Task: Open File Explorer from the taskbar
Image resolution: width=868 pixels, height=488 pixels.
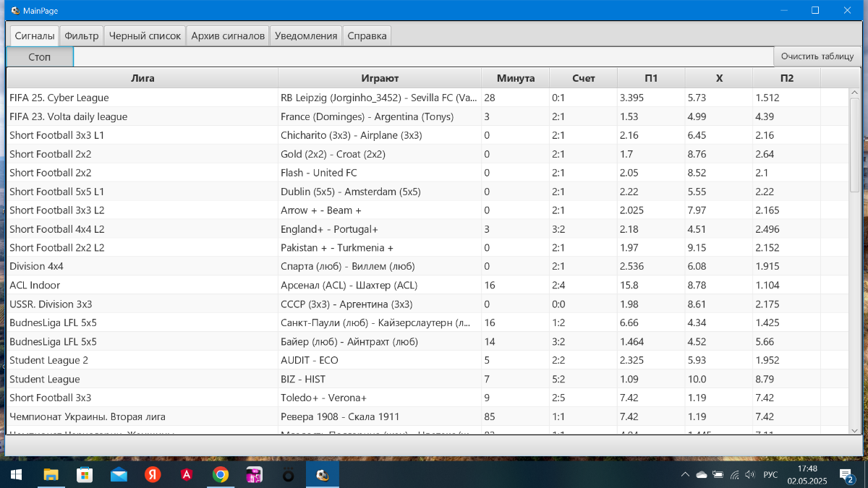Action: [x=51, y=474]
